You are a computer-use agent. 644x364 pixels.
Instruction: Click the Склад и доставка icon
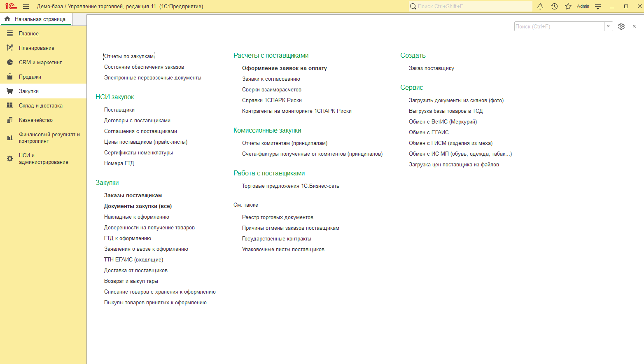pyautogui.click(x=10, y=105)
